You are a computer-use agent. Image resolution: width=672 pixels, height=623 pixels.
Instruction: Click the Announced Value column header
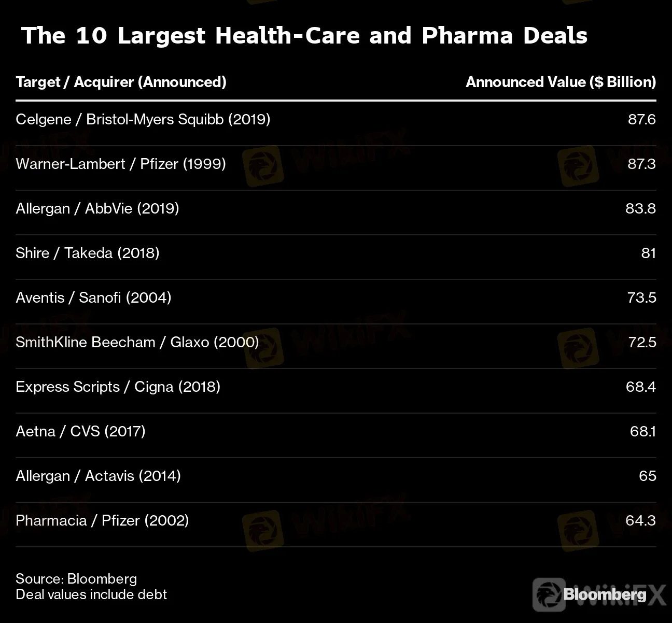561,82
